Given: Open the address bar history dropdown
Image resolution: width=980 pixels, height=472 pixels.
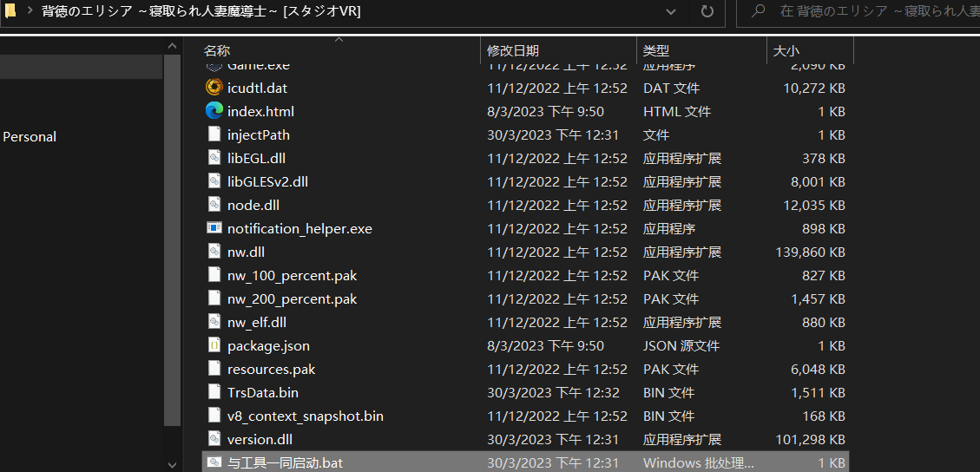Looking at the screenshot, I should point(670,12).
